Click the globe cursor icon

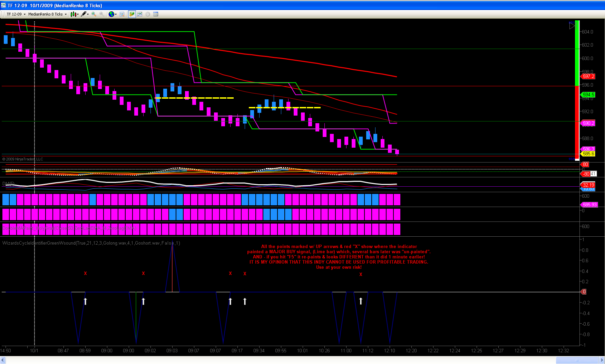111,14
